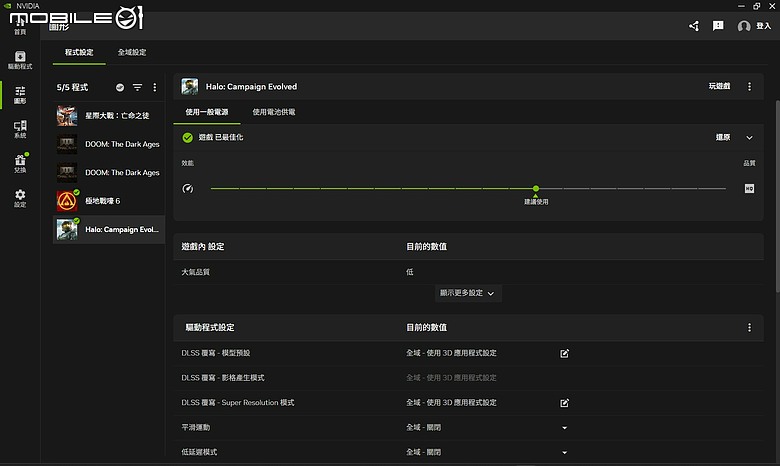The image size is (780, 466).
Task: Open the three-dot menu of program list
Action: click(155, 87)
